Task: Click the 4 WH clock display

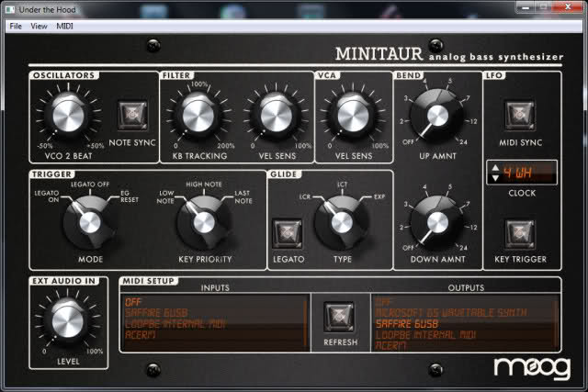Action: pos(529,173)
